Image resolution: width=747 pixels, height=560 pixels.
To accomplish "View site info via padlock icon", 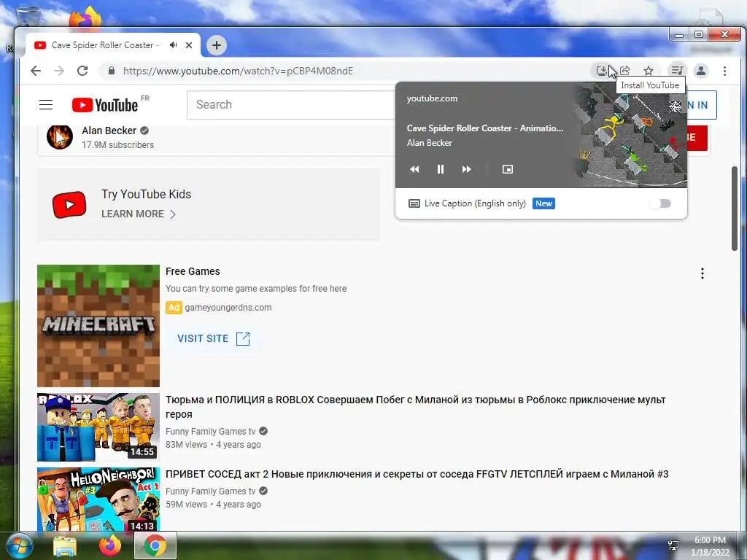I will 112,71.
